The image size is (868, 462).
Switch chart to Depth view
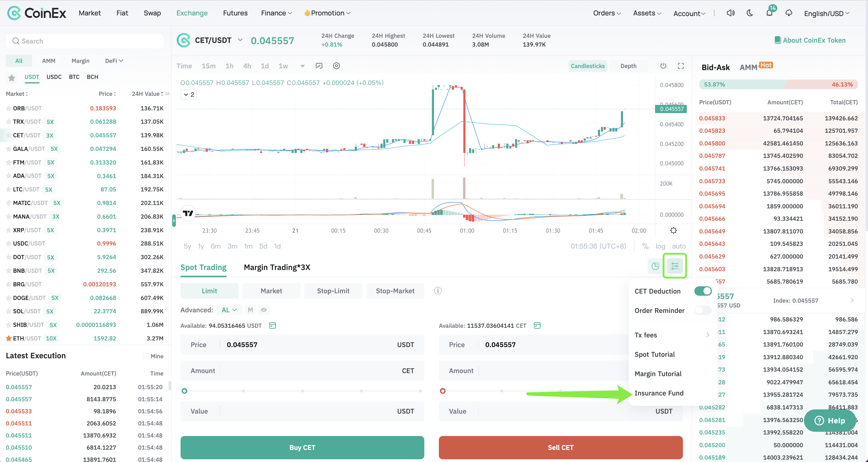click(628, 66)
